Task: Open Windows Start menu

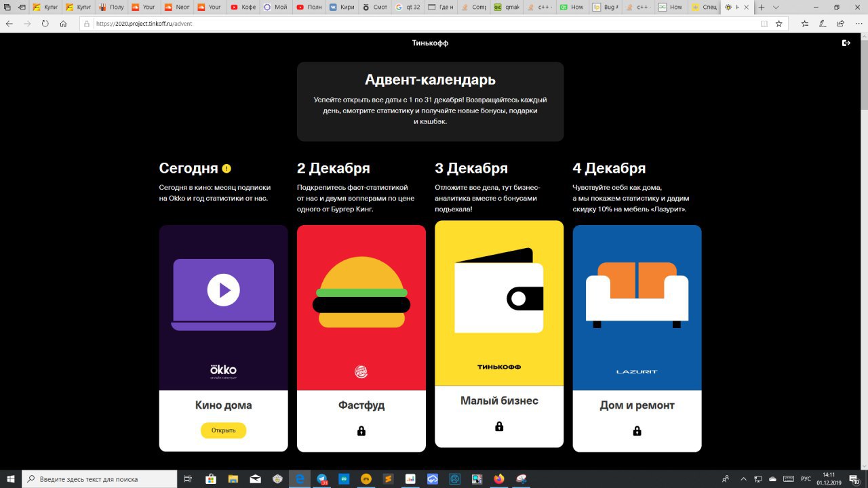Action: pyautogui.click(x=11, y=479)
